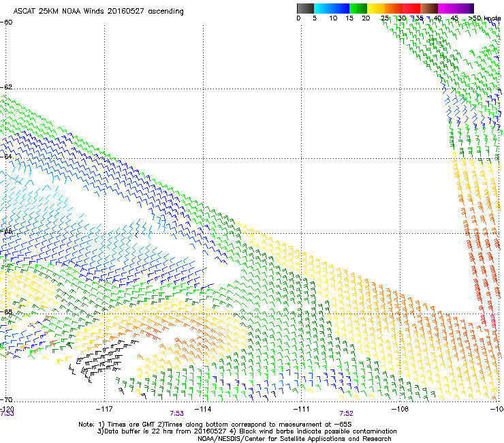
Task: Click the chart title "ASCAT 25KM NOAA Winds 20160527 ascending"
Action: [98, 12]
